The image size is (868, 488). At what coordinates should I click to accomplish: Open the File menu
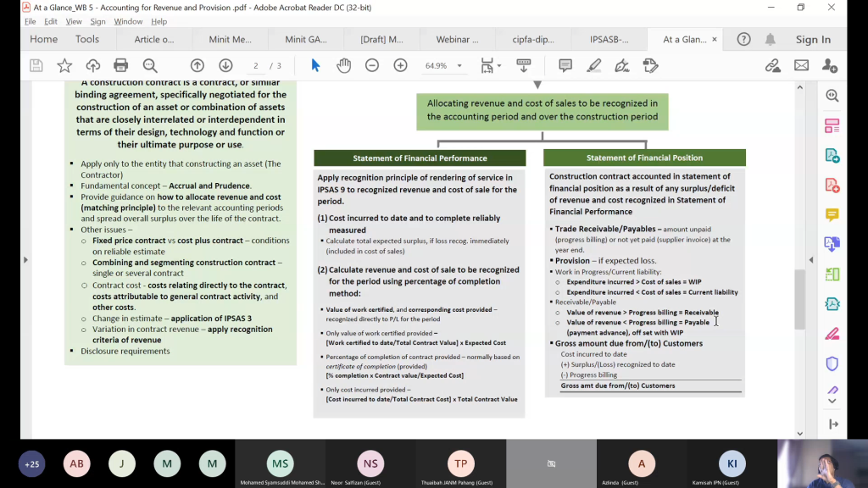click(x=30, y=21)
